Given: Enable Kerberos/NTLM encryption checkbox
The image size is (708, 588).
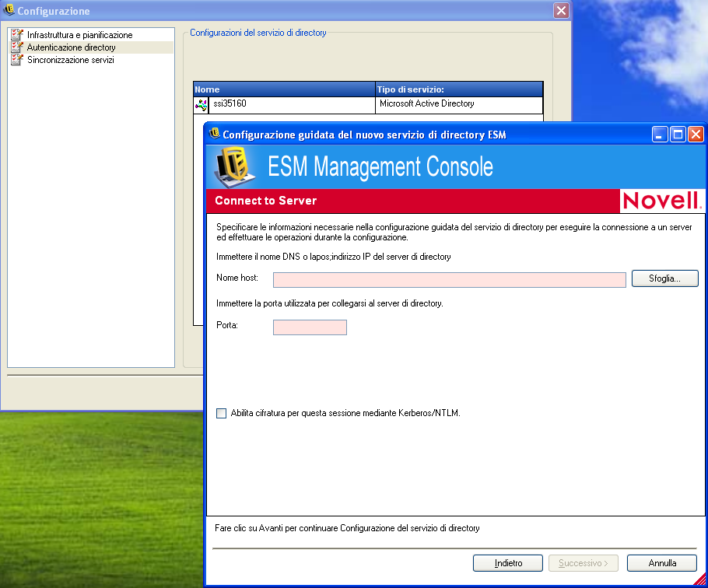Looking at the screenshot, I should point(221,413).
